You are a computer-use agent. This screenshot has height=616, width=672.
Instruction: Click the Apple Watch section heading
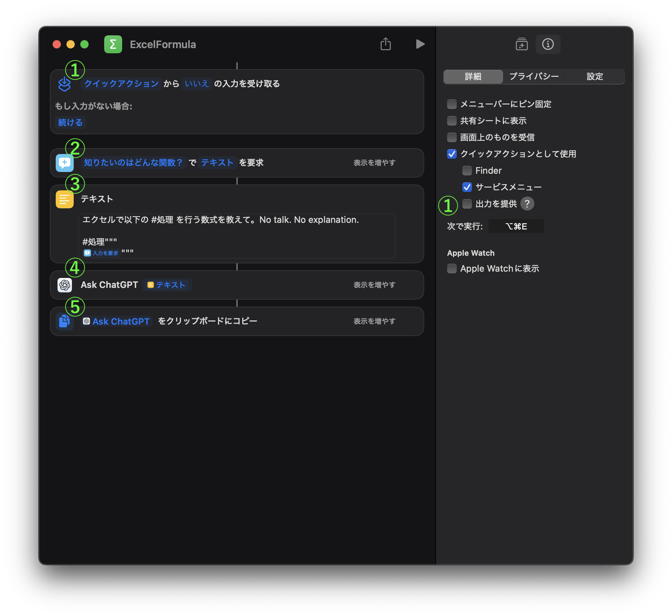(471, 253)
